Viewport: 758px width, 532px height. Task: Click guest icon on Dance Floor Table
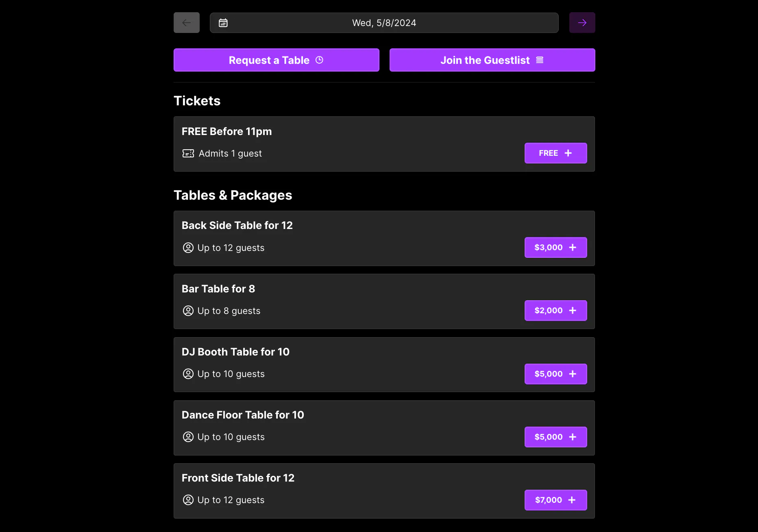point(188,437)
